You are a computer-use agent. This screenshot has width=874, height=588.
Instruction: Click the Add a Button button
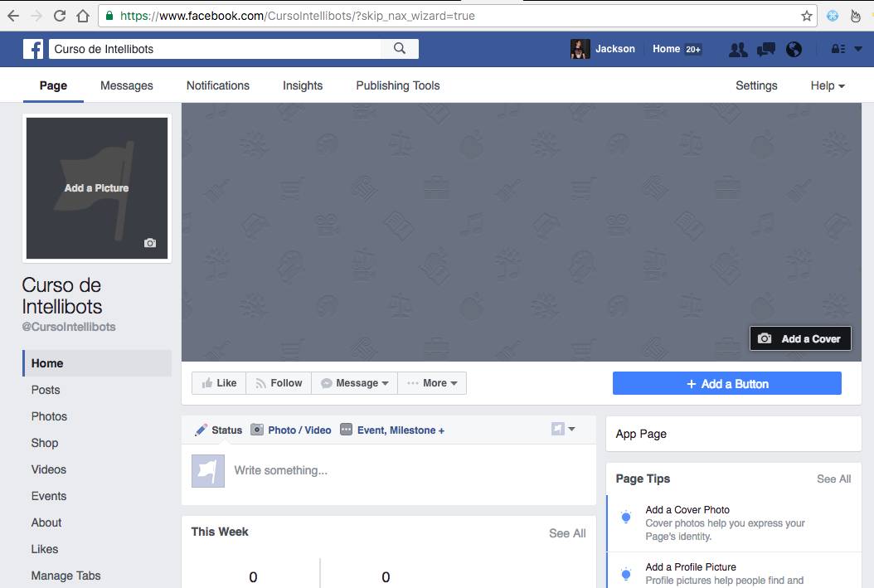[726, 382]
